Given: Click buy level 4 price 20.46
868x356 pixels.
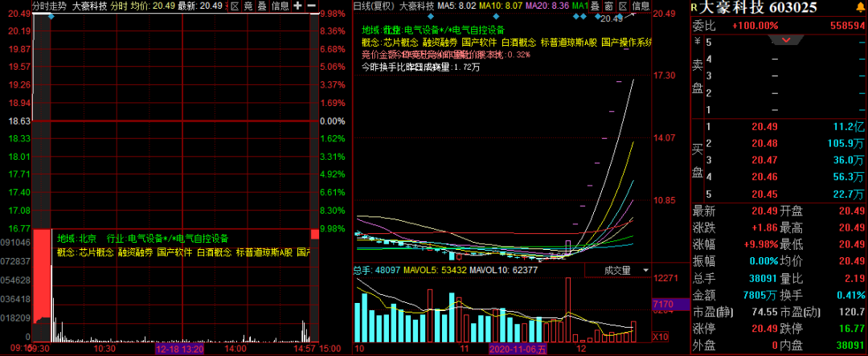Looking at the screenshot, I should tap(763, 177).
